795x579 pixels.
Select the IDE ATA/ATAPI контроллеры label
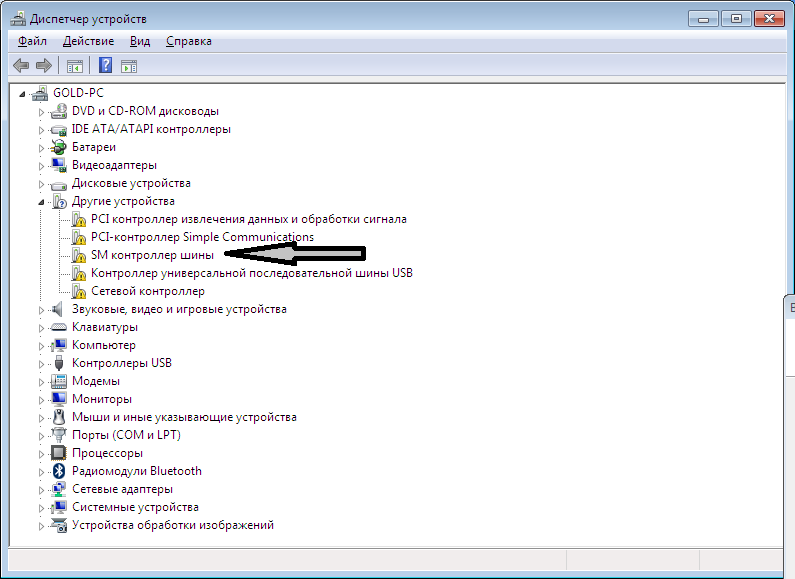pos(151,129)
